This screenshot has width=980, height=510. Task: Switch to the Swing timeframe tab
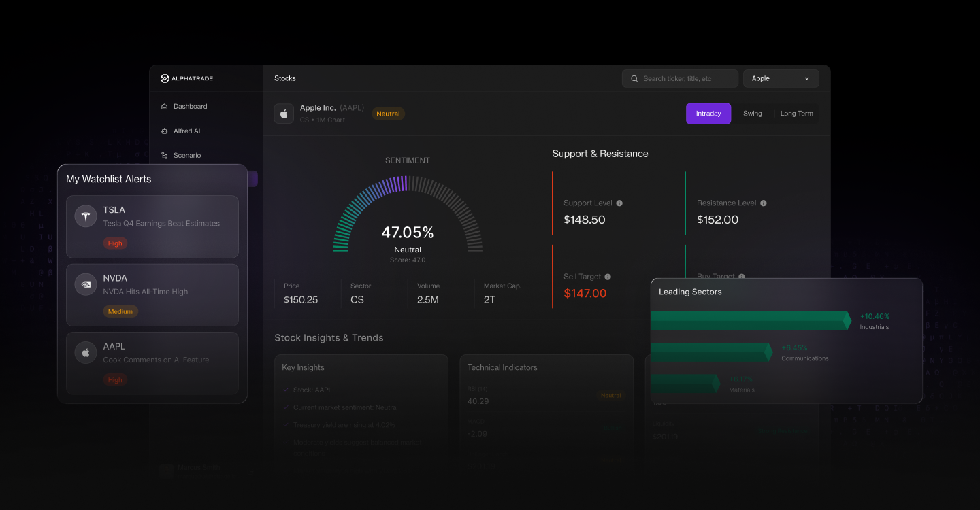[753, 114]
